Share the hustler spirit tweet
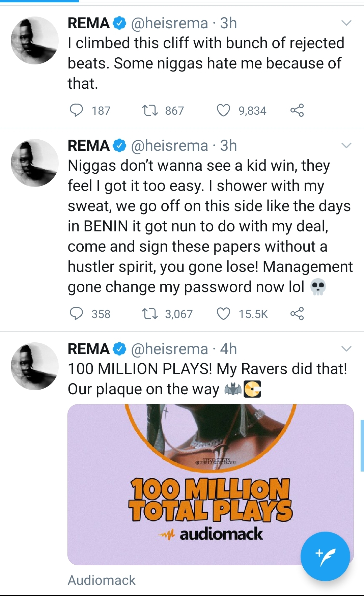The height and width of the screenshot is (596, 364). [x=297, y=314]
